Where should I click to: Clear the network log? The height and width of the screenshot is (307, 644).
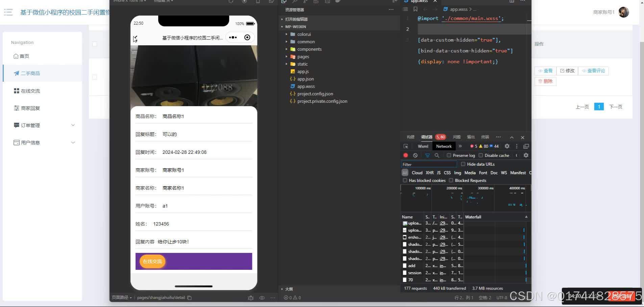click(x=415, y=155)
